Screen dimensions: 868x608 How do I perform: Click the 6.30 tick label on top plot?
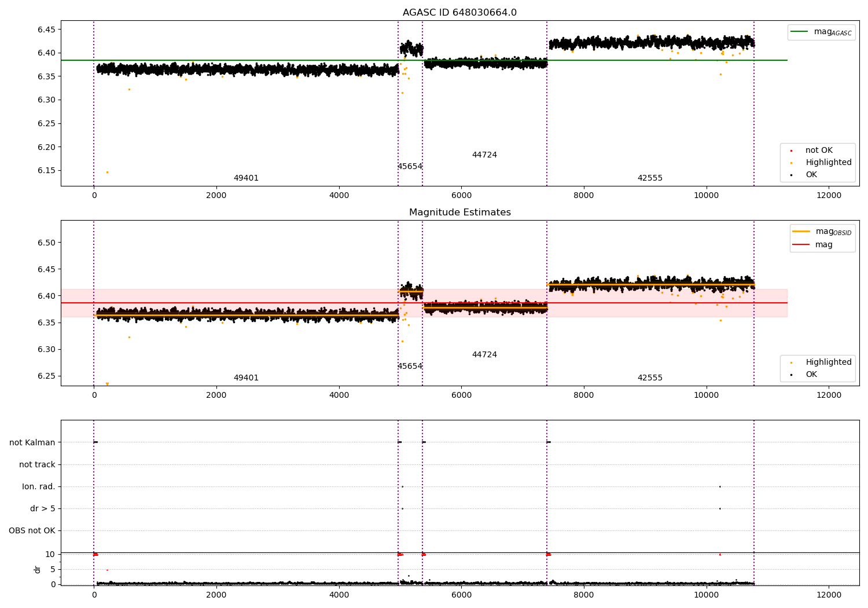[46, 100]
